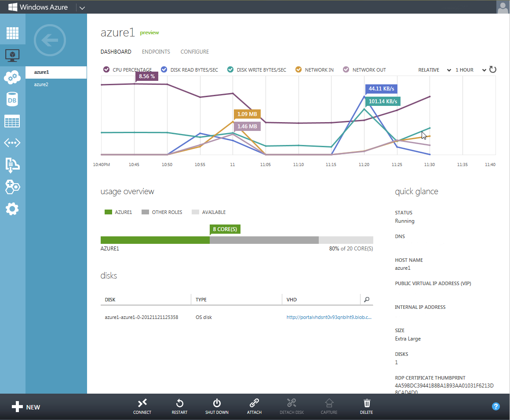Select disk row azure1-azure1-0-20121121125358

tap(237, 317)
